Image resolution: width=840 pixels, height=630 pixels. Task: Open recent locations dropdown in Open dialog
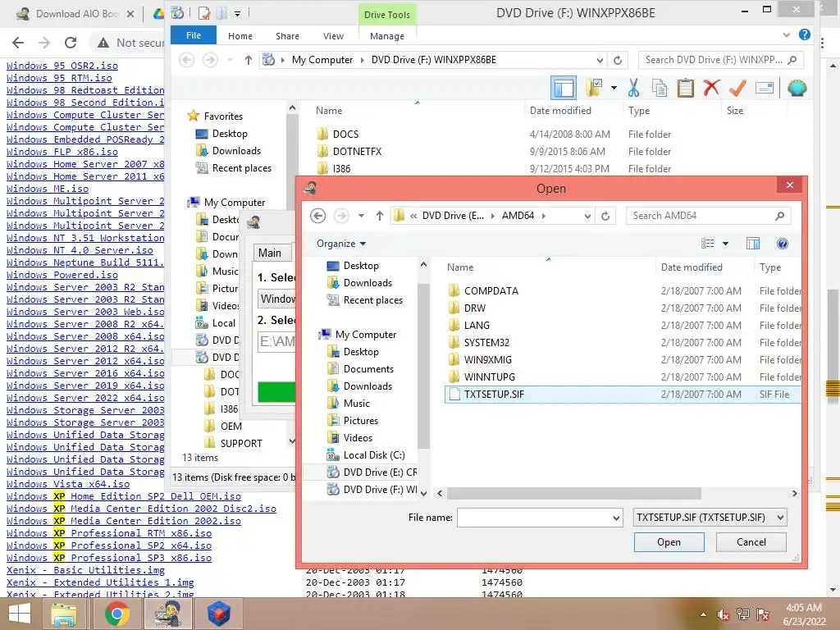361,216
